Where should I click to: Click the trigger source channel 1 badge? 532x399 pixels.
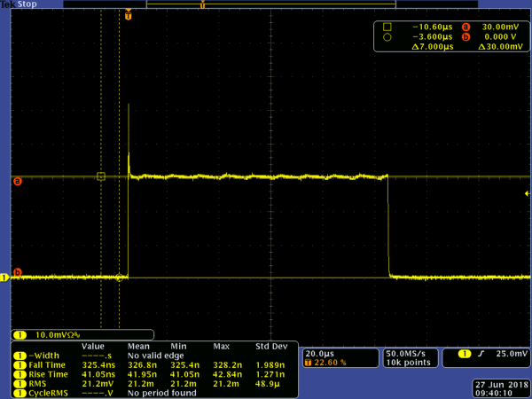coord(465,354)
